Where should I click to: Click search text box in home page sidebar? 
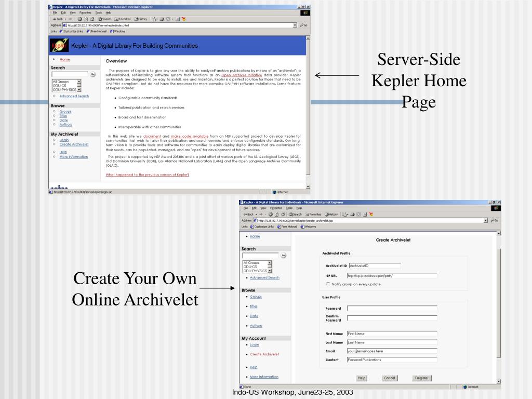click(x=70, y=74)
